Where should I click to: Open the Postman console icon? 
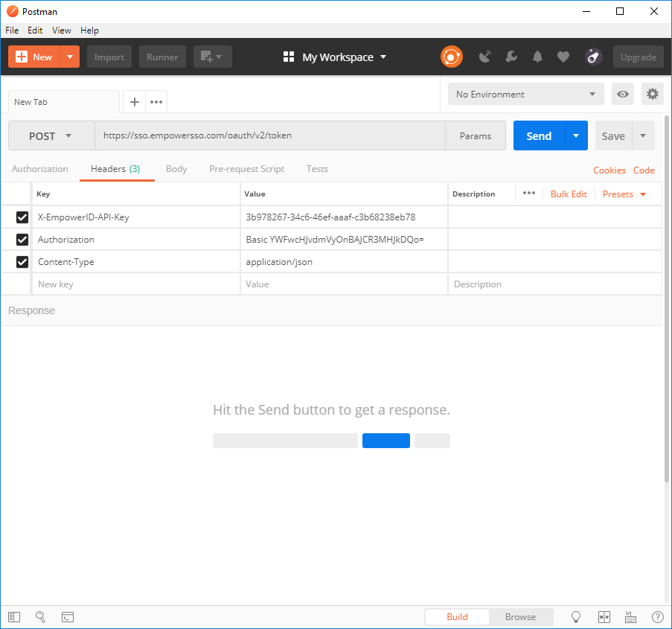pos(67,616)
